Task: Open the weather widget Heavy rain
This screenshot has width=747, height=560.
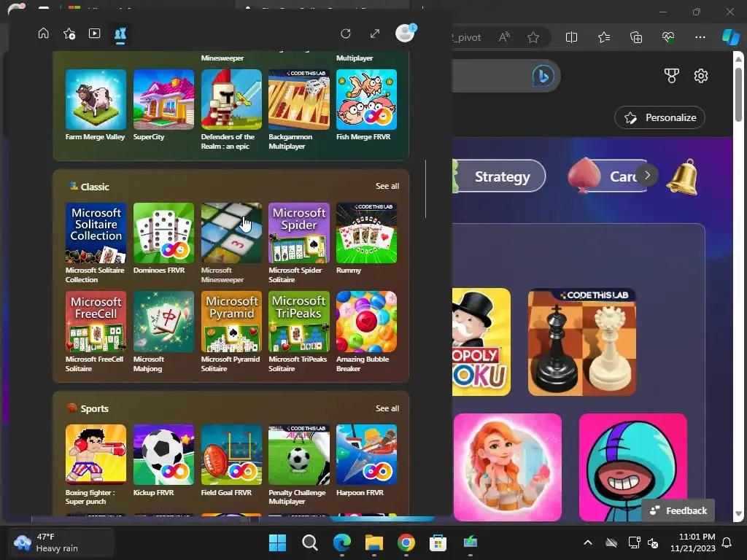Action: pyautogui.click(x=60, y=542)
